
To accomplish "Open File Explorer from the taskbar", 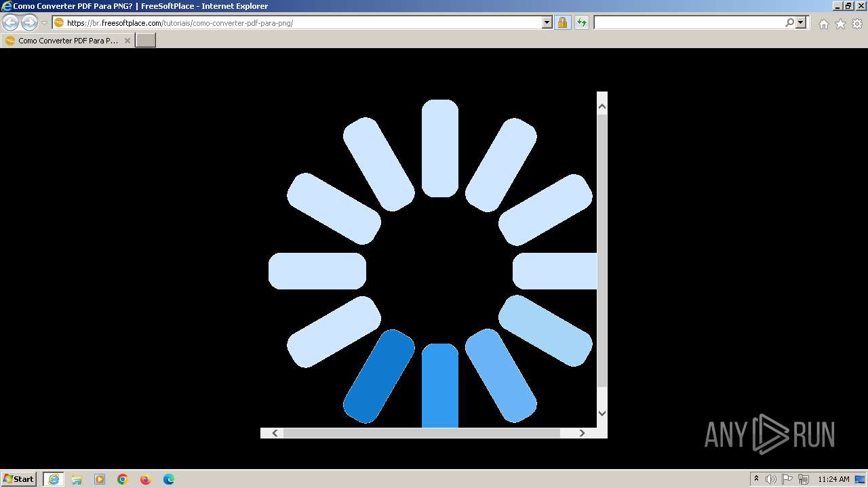I will click(77, 479).
